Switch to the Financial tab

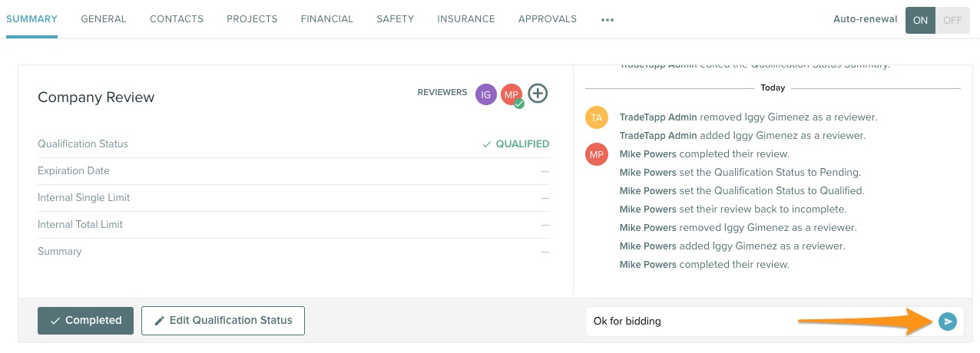[x=327, y=19]
